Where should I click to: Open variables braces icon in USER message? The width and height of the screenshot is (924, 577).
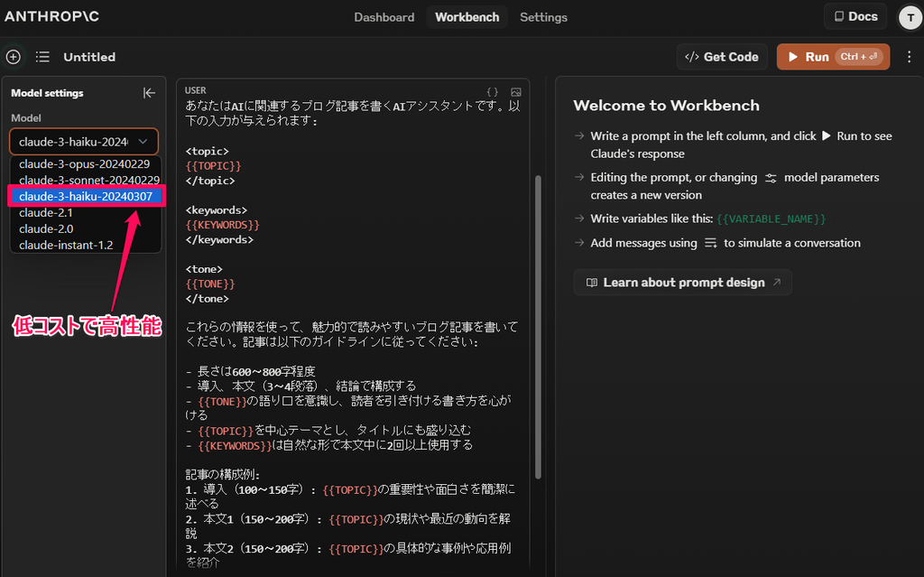pos(493,92)
